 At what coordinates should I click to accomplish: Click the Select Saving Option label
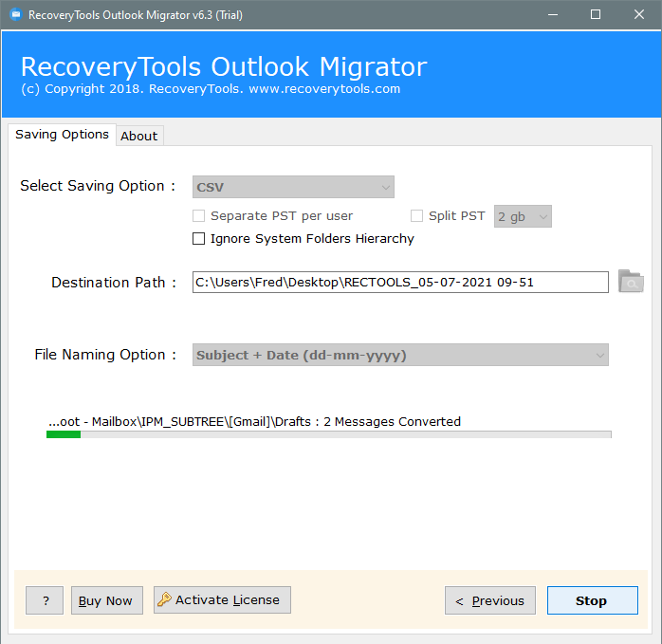click(x=98, y=186)
